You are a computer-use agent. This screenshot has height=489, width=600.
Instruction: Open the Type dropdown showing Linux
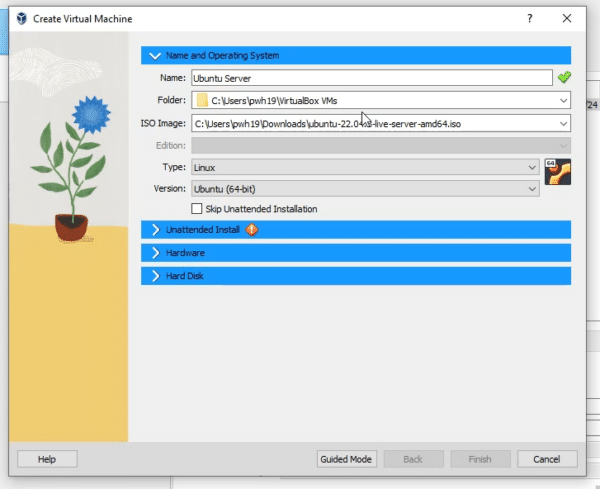(532, 167)
